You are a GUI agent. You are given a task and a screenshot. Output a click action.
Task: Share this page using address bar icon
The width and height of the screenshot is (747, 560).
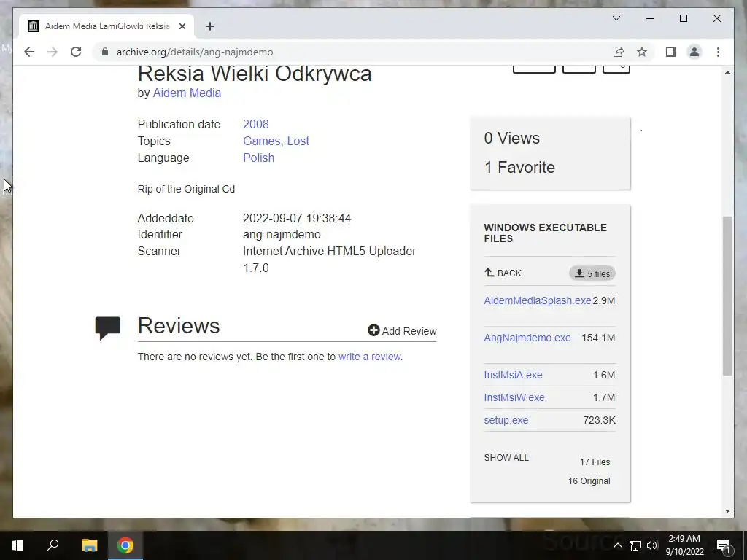[x=619, y=52]
